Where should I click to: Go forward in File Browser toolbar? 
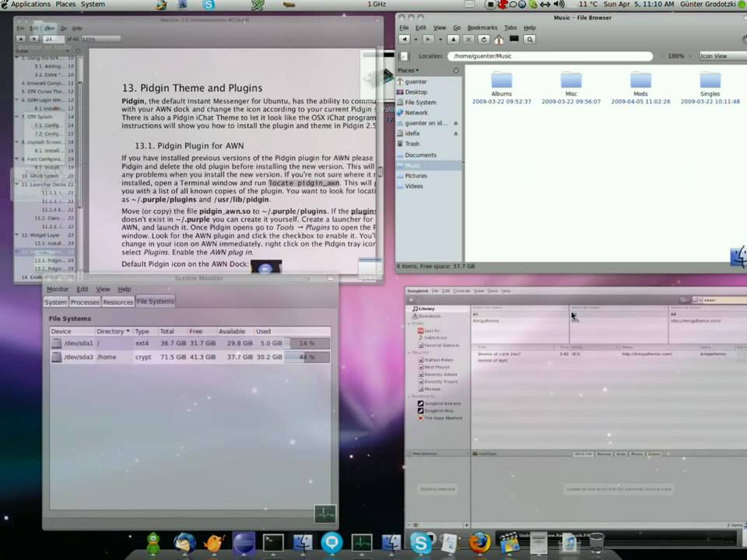[x=427, y=40]
